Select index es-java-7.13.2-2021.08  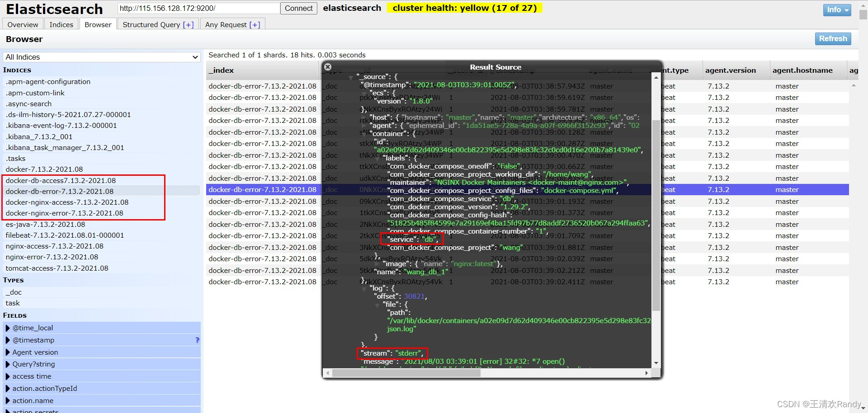point(102,224)
